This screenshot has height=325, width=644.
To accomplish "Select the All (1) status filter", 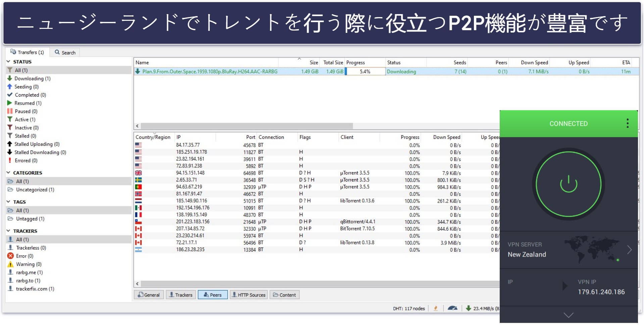I will [x=69, y=70].
